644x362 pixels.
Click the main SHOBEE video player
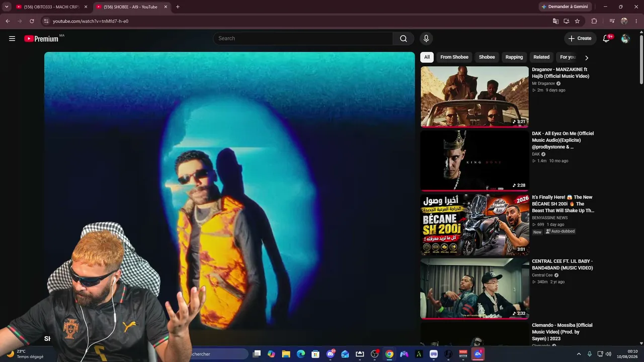[229, 191]
